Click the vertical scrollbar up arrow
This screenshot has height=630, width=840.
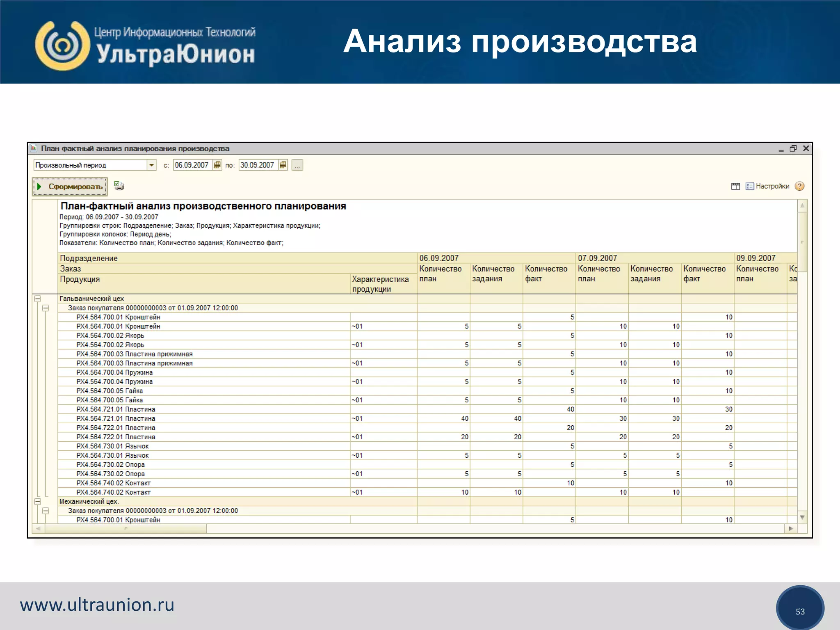click(802, 205)
